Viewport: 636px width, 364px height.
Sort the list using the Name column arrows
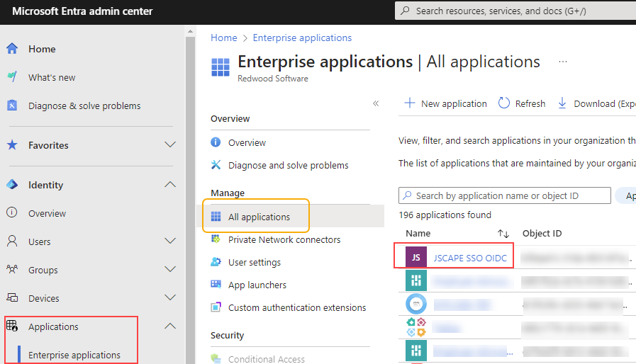[503, 234]
